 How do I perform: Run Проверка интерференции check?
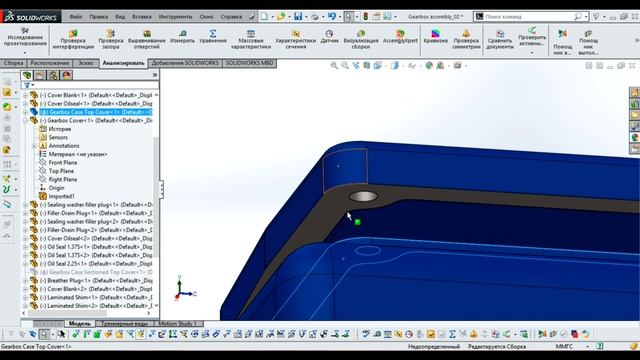tap(73, 39)
